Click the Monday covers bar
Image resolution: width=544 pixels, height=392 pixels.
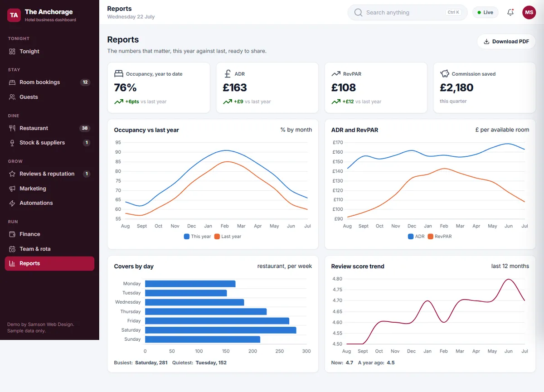click(x=190, y=284)
